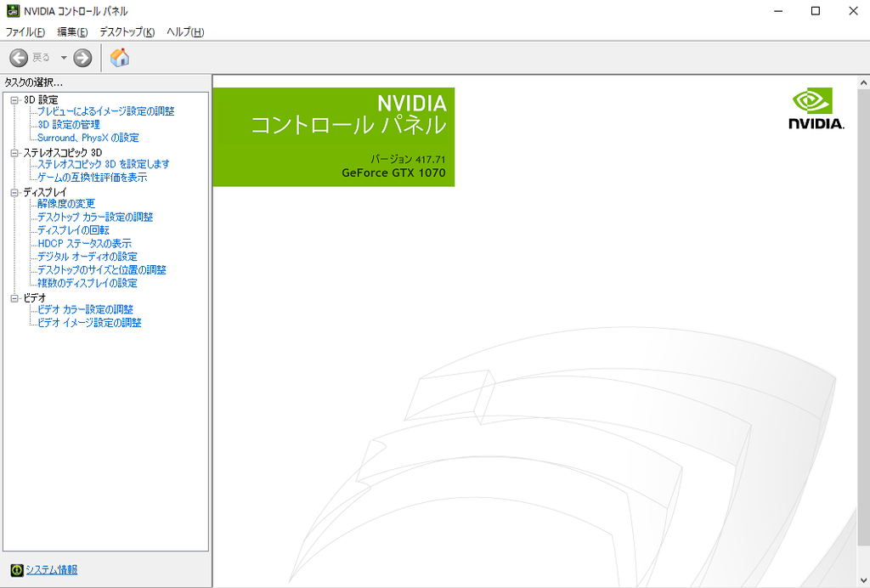Select デジタル オーディオの設定

88,257
